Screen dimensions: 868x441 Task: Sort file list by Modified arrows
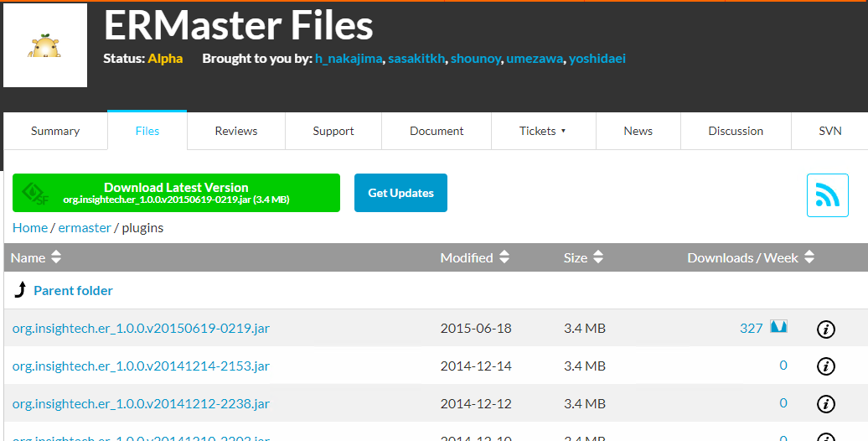(x=504, y=257)
